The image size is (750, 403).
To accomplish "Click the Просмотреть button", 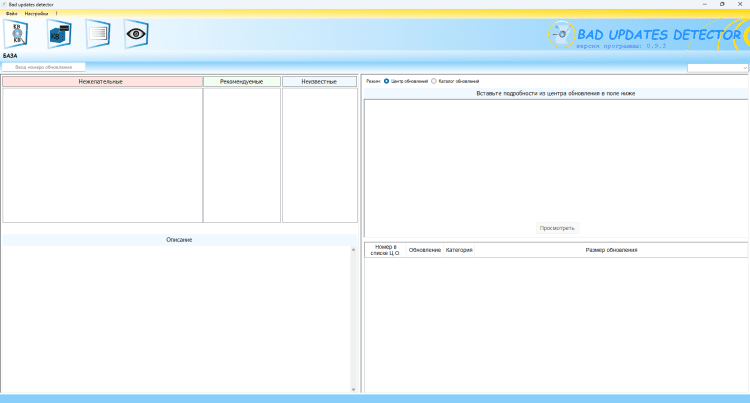I will pyautogui.click(x=557, y=228).
